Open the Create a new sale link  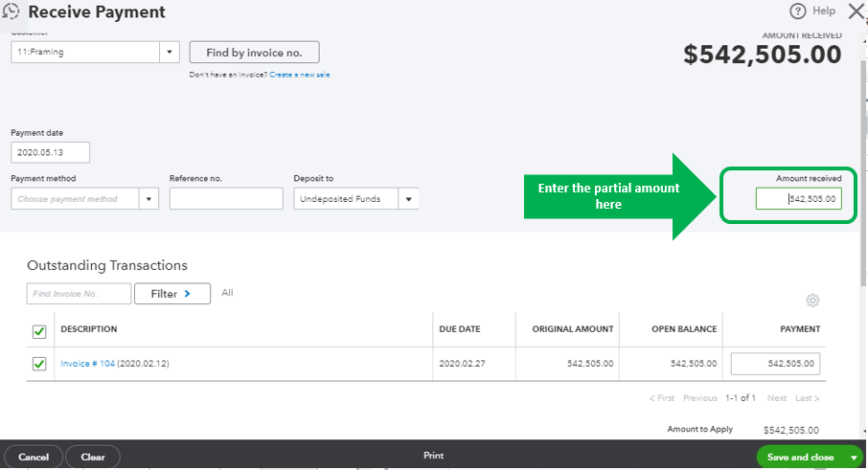[x=300, y=75]
